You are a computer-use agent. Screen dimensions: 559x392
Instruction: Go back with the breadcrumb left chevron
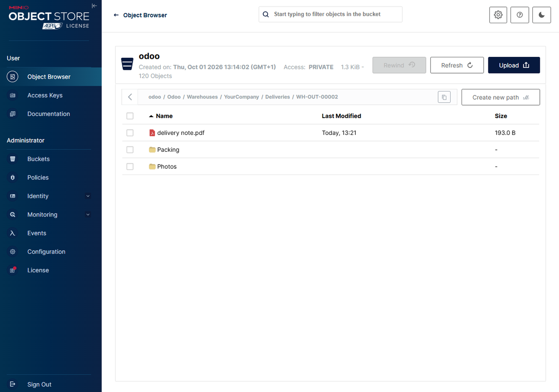[x=130, y=97]
